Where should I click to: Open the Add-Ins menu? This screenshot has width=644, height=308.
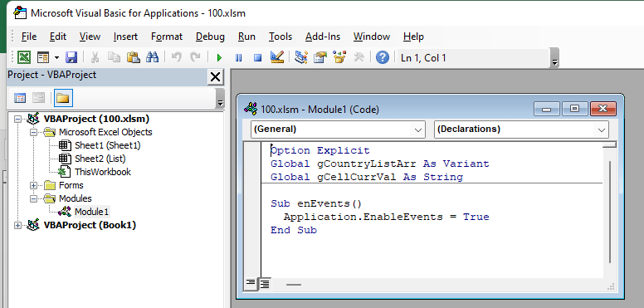coord(323,37)
